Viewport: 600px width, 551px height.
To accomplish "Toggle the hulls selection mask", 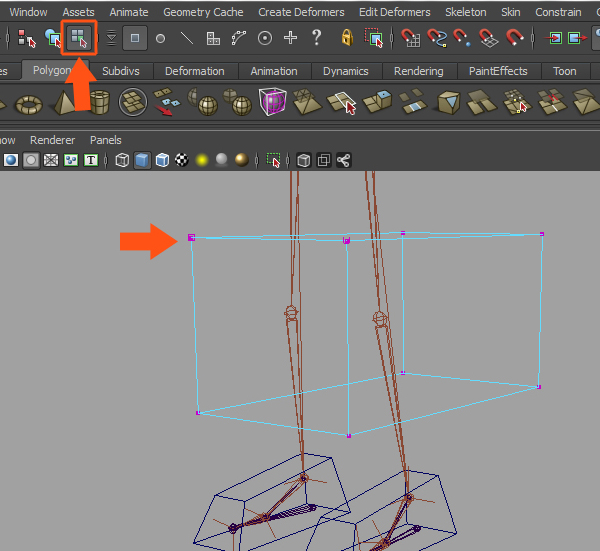I will (x=238, y=38).
